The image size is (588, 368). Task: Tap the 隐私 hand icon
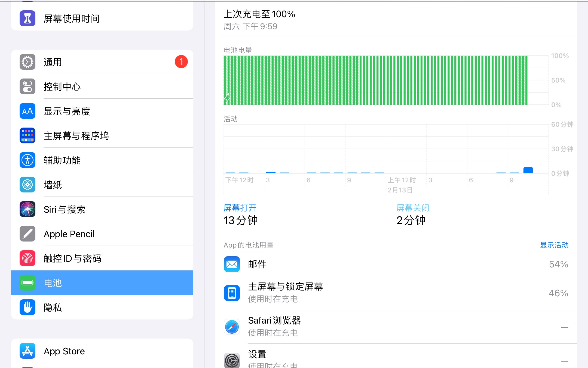(x=27, y=307)
